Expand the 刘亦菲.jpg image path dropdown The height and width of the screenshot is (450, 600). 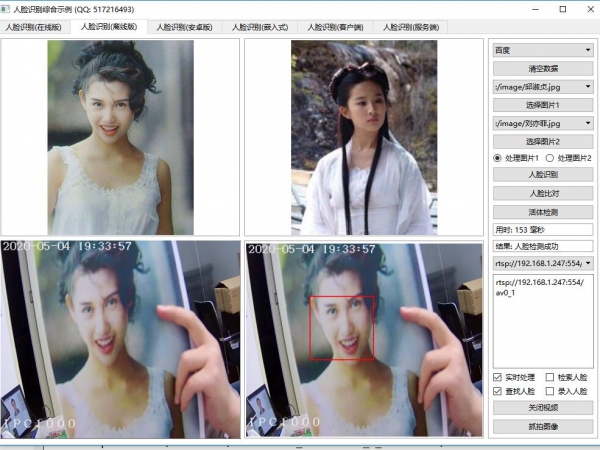tap(543, 122)
